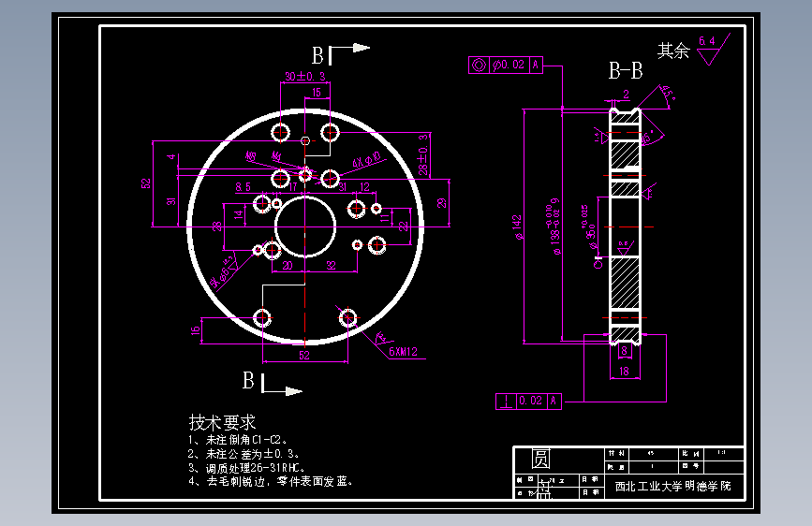The width and height of the screenshot is (812, 526).
Task: Click the "B-B" section view label
Action: click(x=625, y=71)
